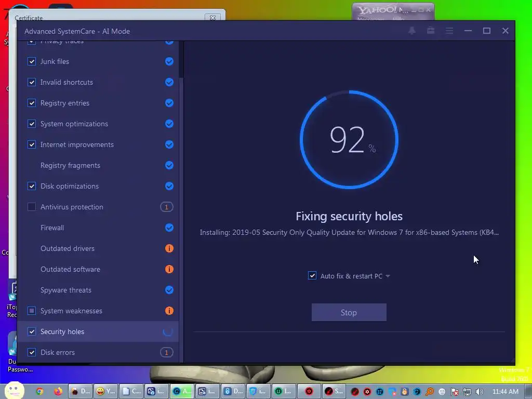This screenshot has height=399, width=532.
Task: Click the blue check status for Invalid shortcuts
Action: tap(169, 82)
